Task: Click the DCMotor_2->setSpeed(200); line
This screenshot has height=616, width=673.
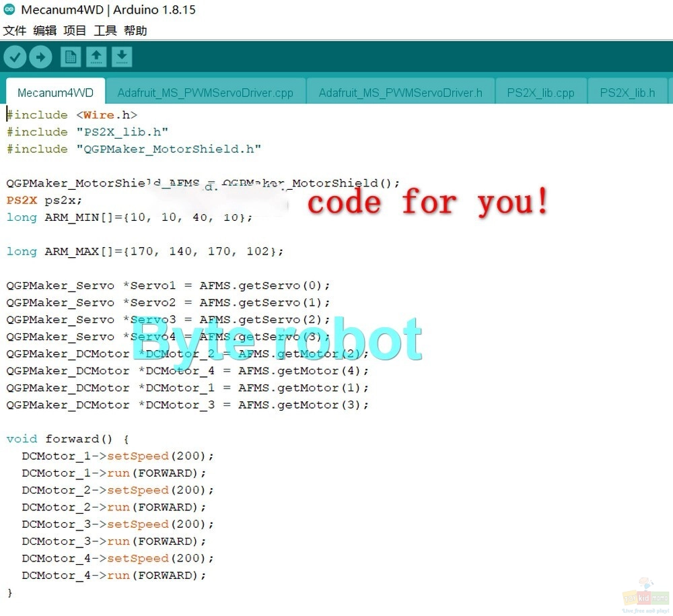Action: pyautogui.click(x=118, y=490)
